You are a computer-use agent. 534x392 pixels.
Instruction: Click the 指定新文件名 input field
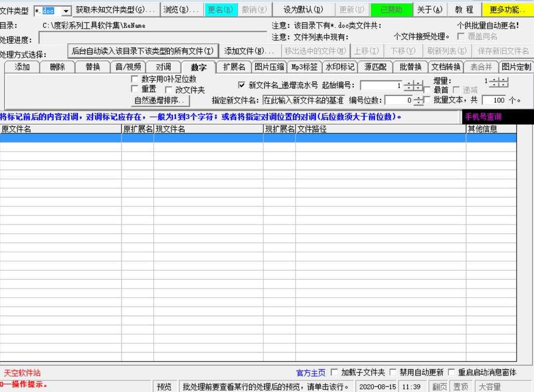pyautogui.click(x=304, y=101)
